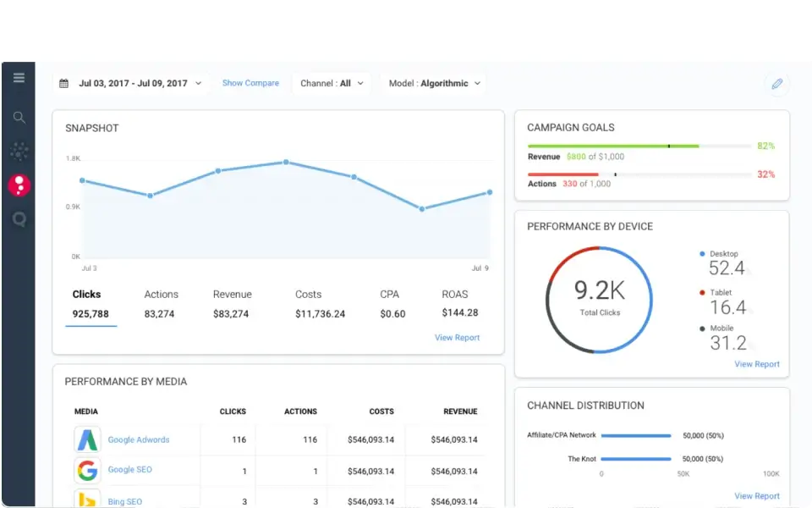Open the hamburger navigation menu

coord(19,77)
